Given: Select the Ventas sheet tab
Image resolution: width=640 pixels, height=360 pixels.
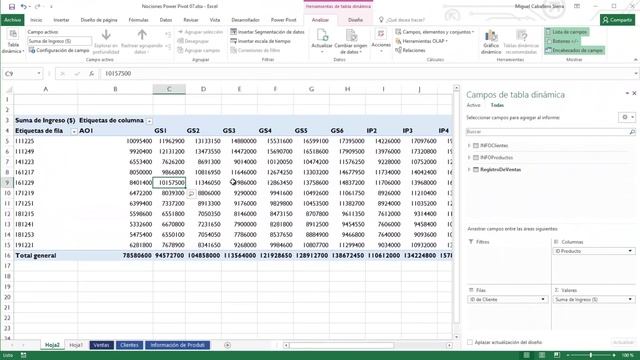Looking at the screenshot, I should (x=101, y=345).
